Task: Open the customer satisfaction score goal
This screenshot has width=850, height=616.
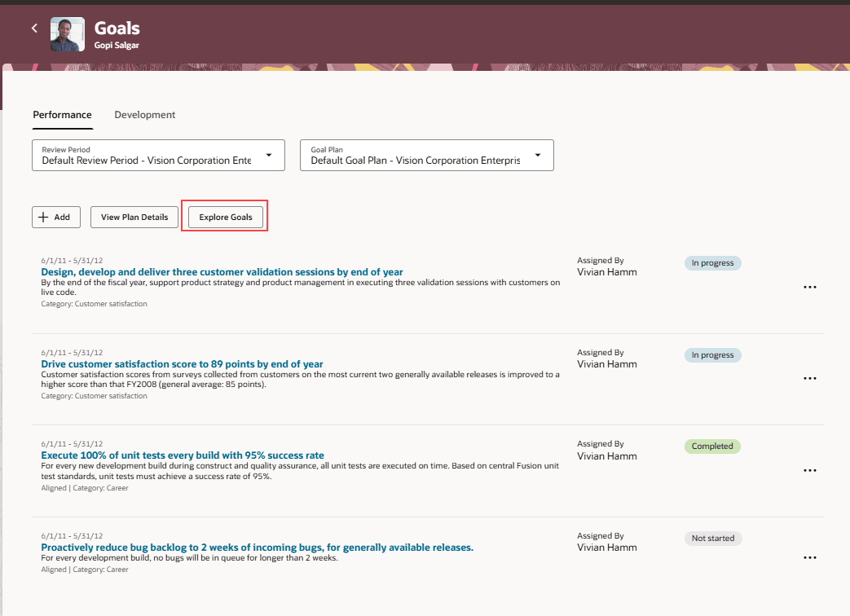Action: pos(181,363)
